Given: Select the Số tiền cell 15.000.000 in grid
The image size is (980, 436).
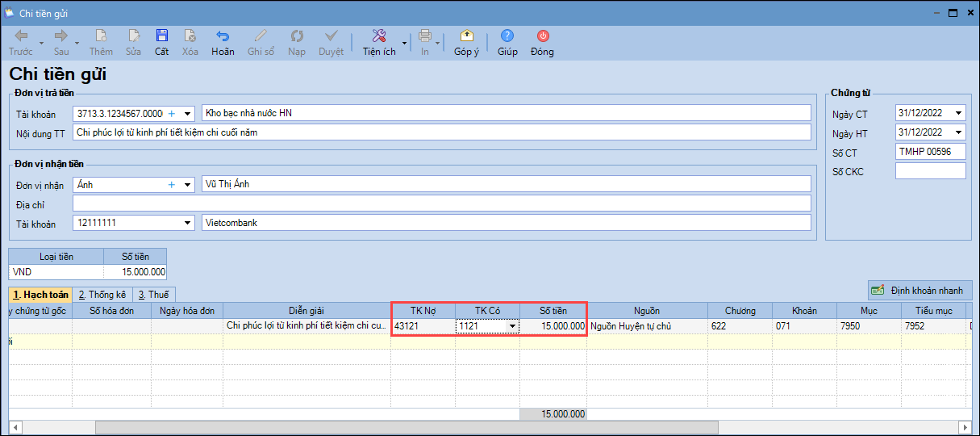Looking at the screenshot, I should pyautogui.click(x=553, y=325).
